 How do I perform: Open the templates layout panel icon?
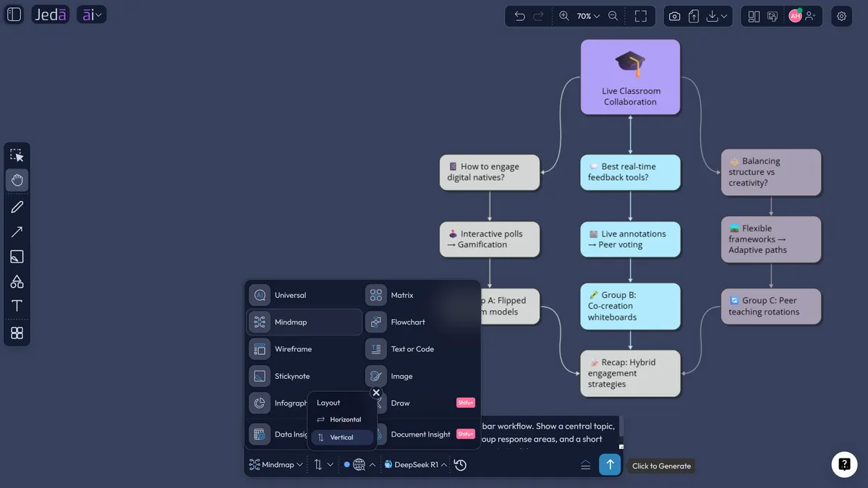click(x=754, y=16)
